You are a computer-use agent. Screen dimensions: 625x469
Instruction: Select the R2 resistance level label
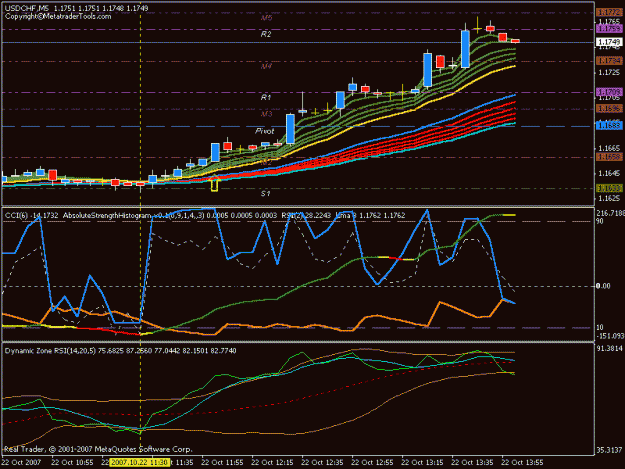(266, 34)
